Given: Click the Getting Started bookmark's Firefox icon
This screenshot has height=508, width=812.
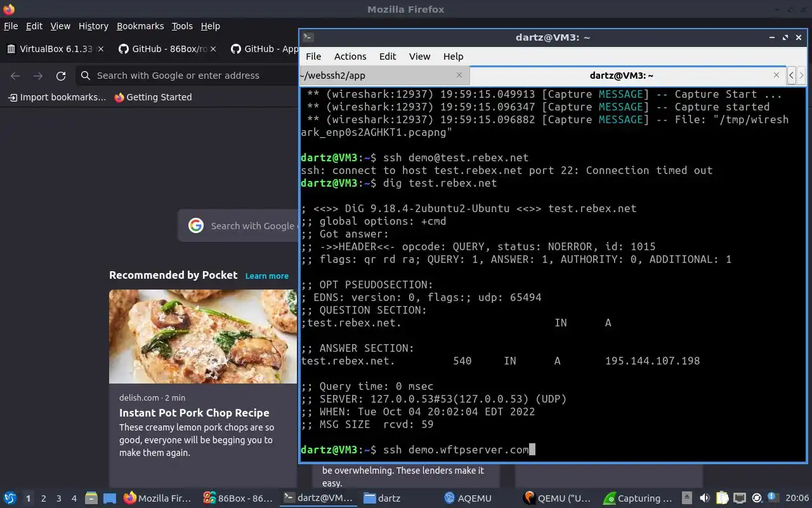Looking at the screenshot, I should [119, 97].
